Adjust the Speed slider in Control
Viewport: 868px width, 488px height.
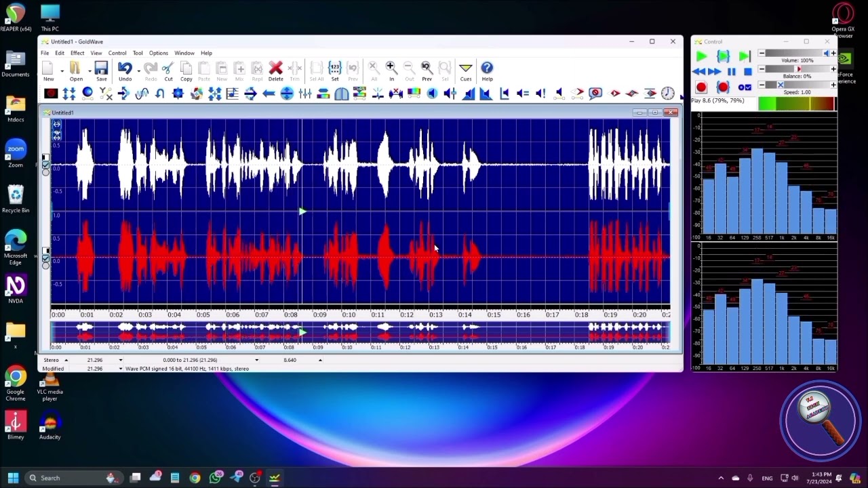[x=797, y=85]
